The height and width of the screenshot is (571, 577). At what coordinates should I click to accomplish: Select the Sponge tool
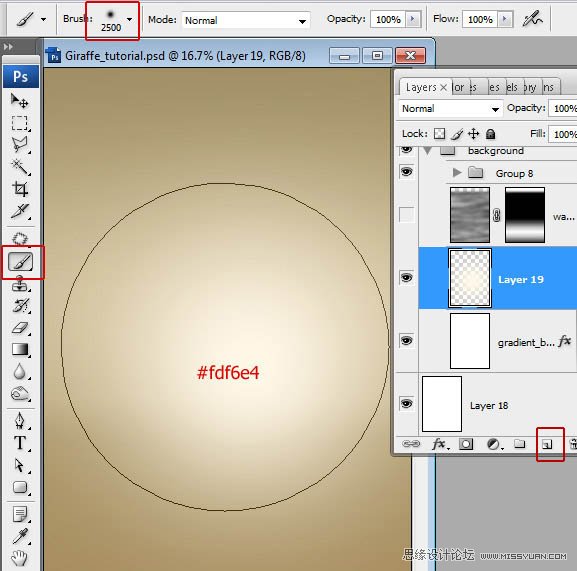[20, 394]
